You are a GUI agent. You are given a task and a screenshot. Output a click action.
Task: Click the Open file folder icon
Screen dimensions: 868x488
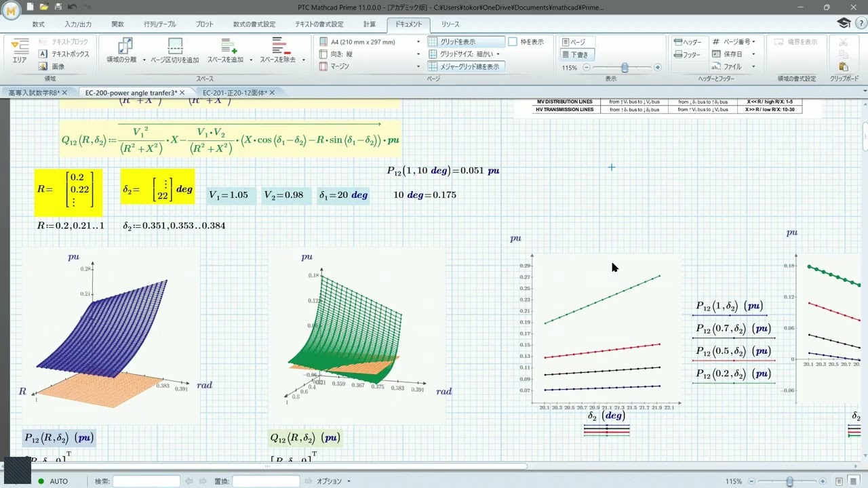44,7
